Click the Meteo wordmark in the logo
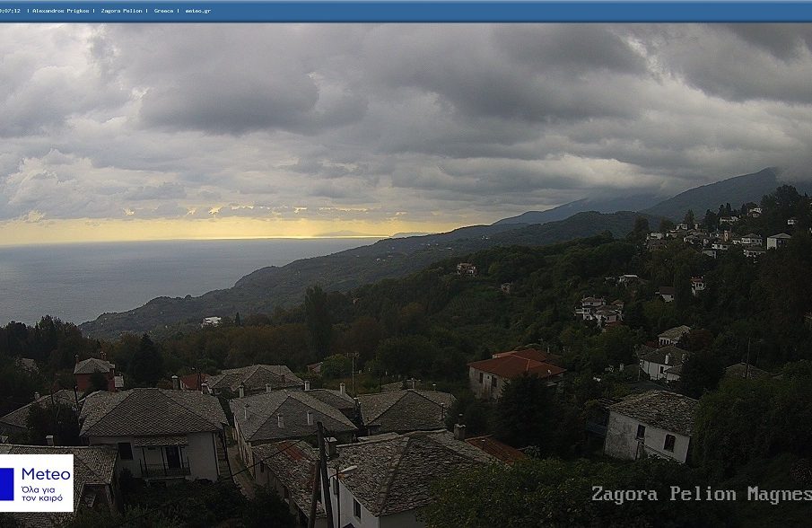The image size is (812, 528). click(46, 473)
